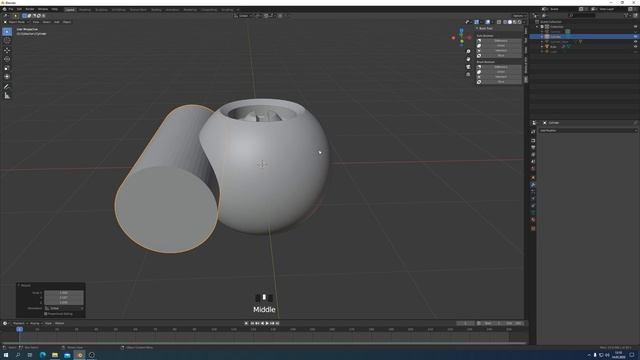Select the Transform tool
This screenshot has width=640, height=360.
pyautogui.click(x=7, y=76)
